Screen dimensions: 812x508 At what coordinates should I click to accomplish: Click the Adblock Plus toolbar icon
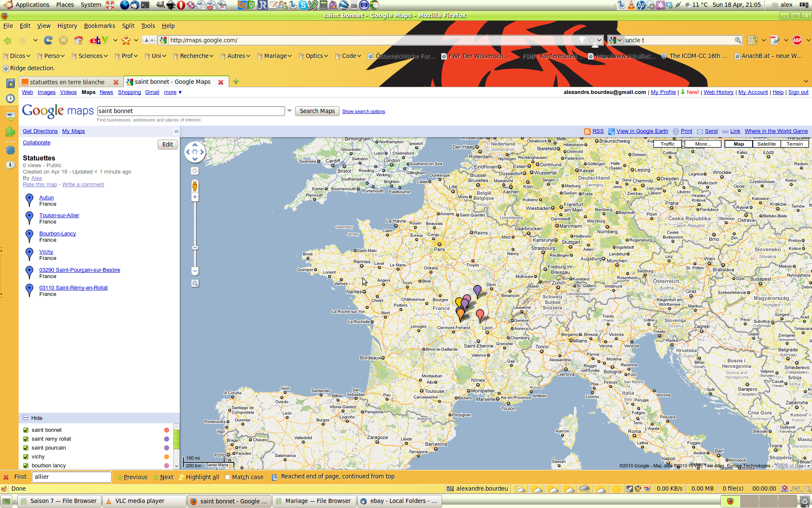tap(797, 40)
